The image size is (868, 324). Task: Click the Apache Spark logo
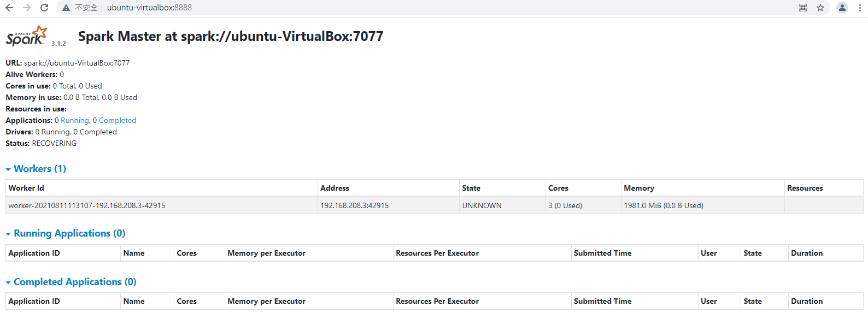(x=27, y=36)
